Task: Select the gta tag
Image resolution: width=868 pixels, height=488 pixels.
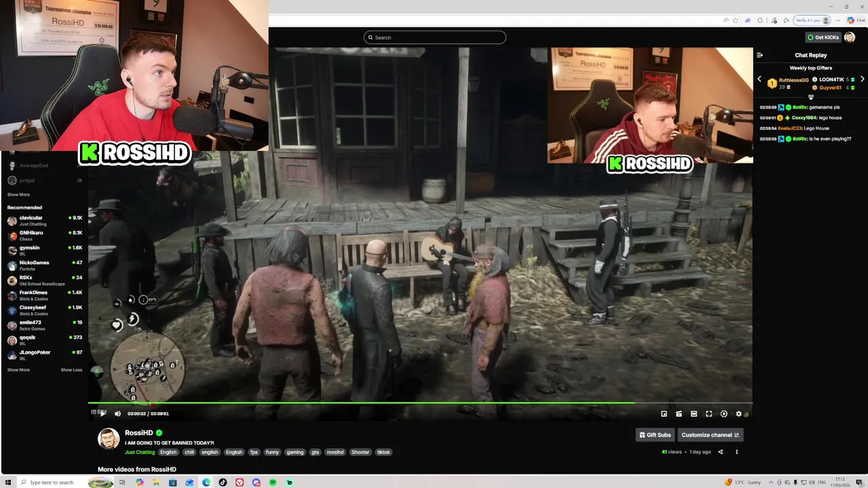Action: coord(315,452)
